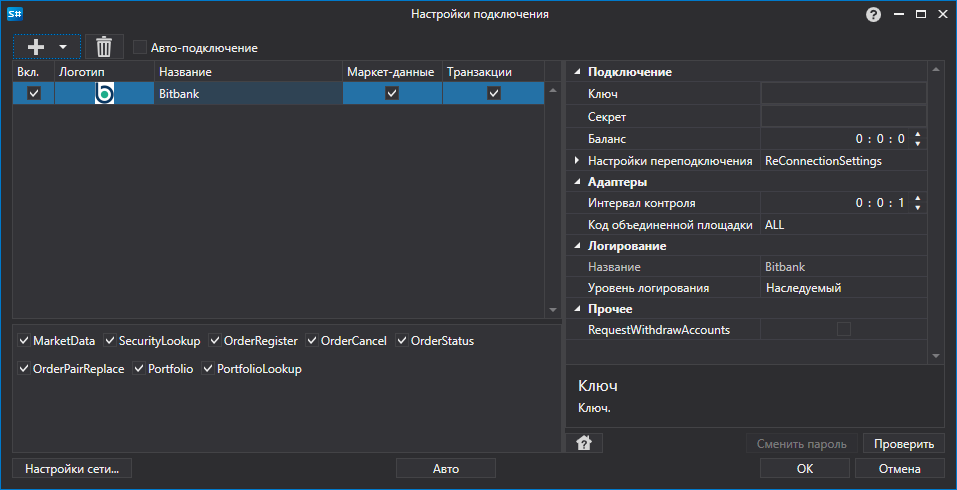Click the Сменить пароль button
Viewport: 957px width, 490px height.
coord(802,444)
